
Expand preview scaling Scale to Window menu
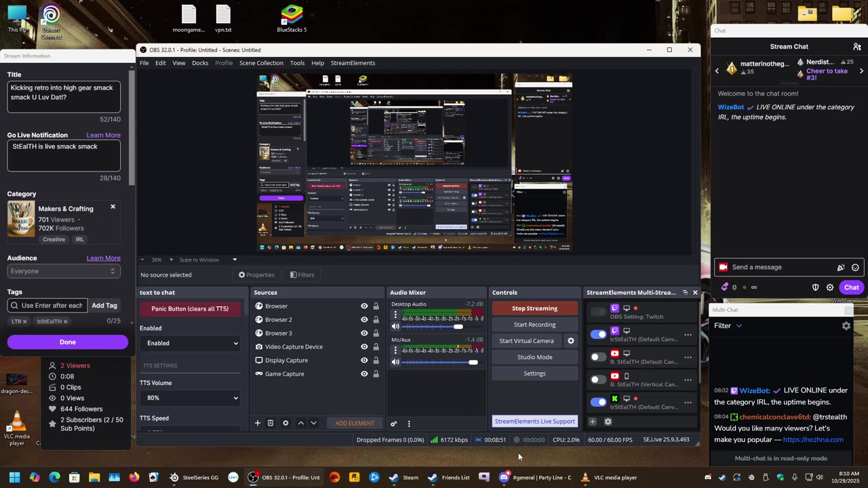235,260
